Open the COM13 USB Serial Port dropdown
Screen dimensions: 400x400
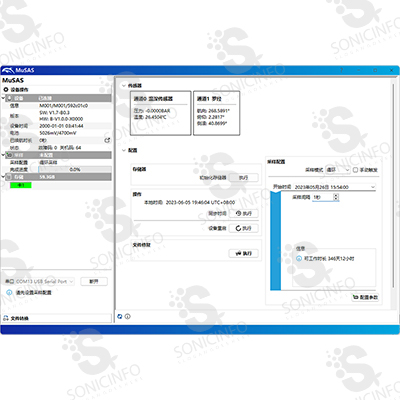pyautogui.click(x=44, y=282)
